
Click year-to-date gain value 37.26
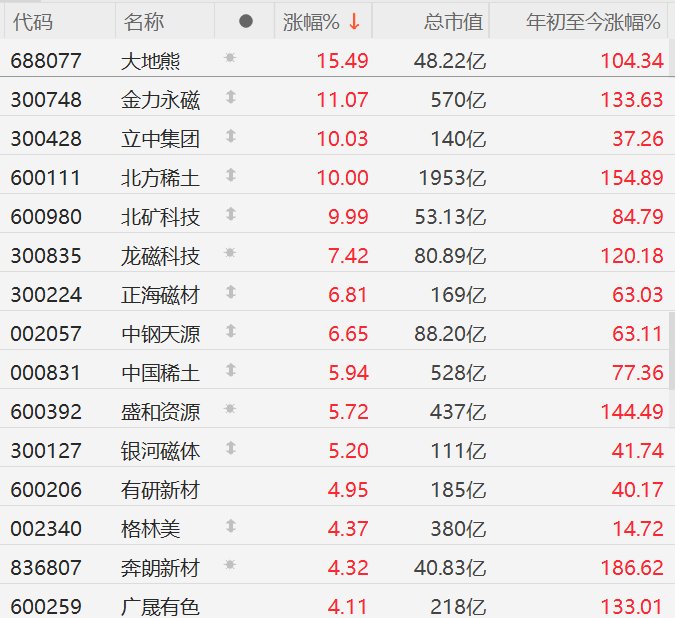point(638,139)
